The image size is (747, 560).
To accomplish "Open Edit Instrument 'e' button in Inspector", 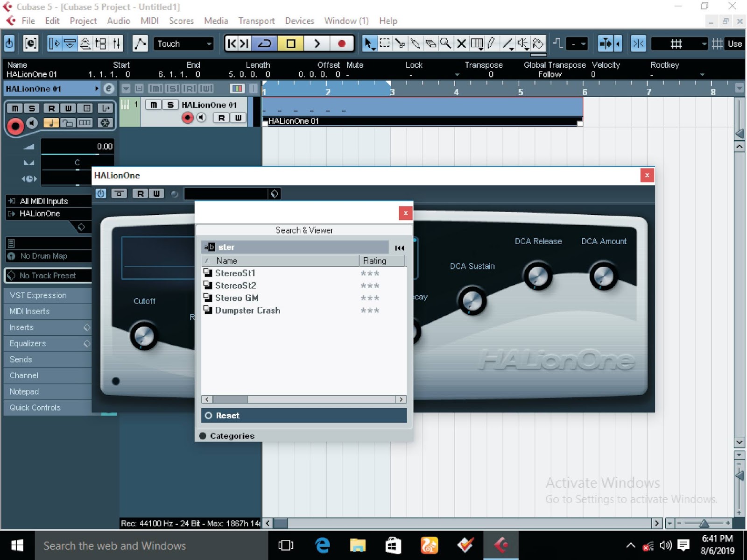I will (108, 88).
